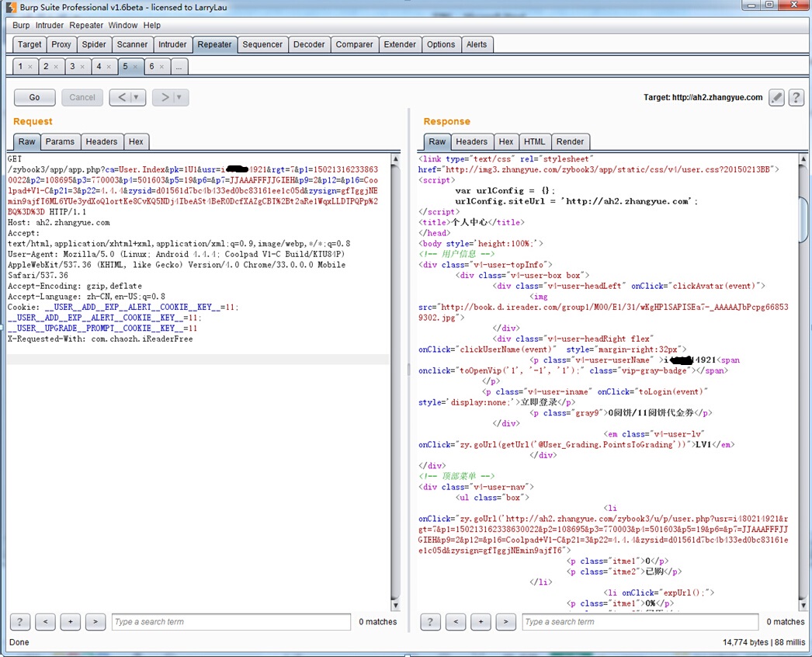
Task: Click the request search help button
Action: 20,621
